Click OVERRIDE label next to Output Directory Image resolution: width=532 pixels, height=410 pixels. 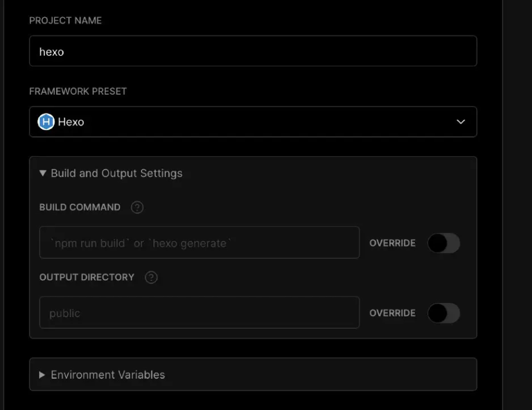pyautogui.click(x=392, y=313)
